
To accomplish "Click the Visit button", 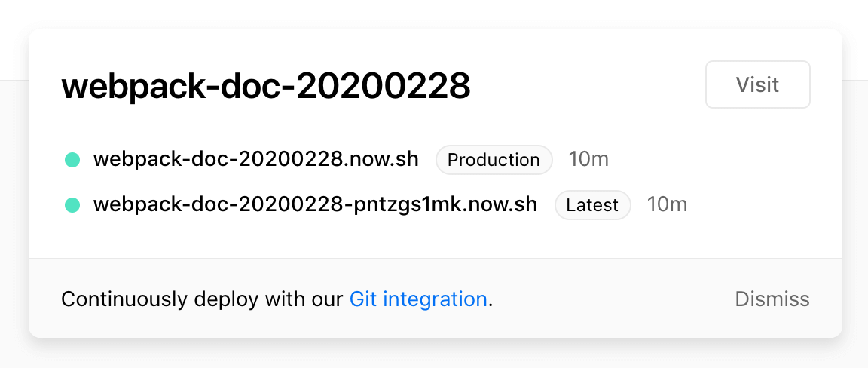I will point(757,84).
